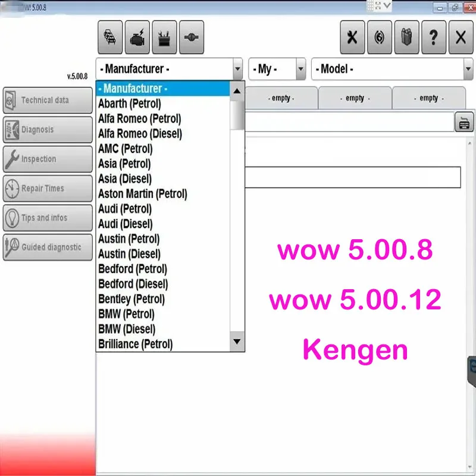Viewport: 476px width, 476px height.
Task: Click manufacturer list scroll up arrow
Action: pyautogui.click(x=237, y=91)
